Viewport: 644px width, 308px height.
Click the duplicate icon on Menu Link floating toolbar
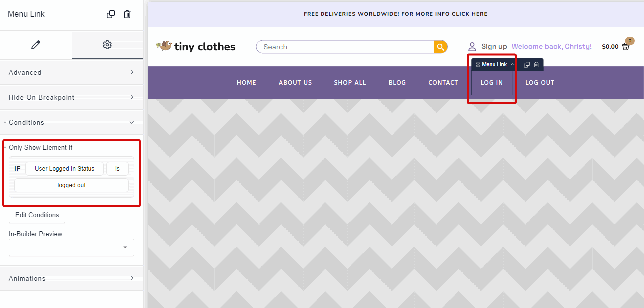pos(526,65)
